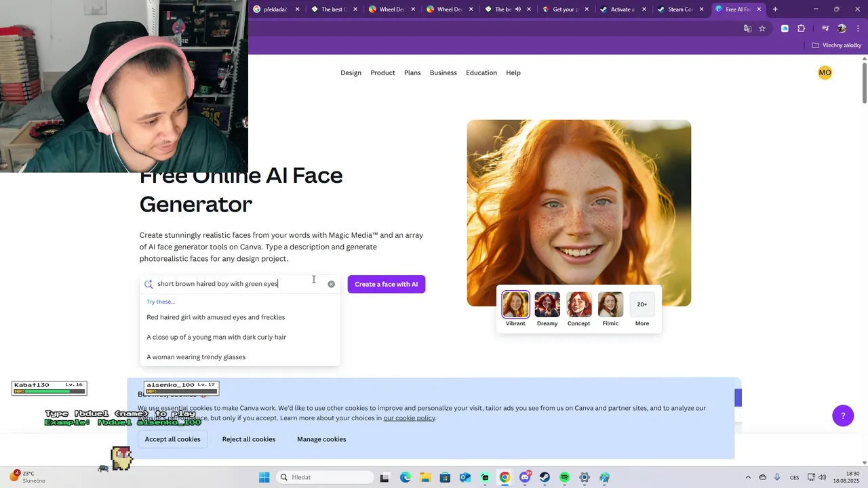Choose the young man with curly hair suggestion
The image size is (868, 488).
[216, 337]
